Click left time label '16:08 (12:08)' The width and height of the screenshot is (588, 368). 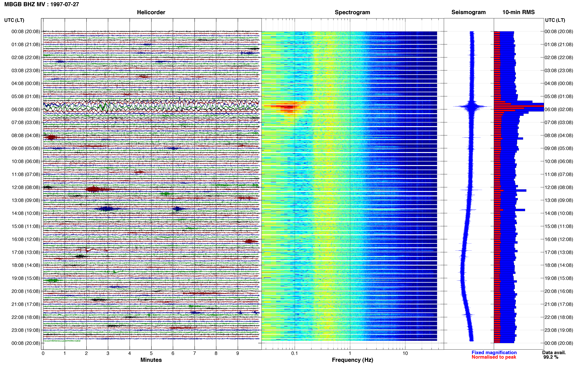point(26,239)
